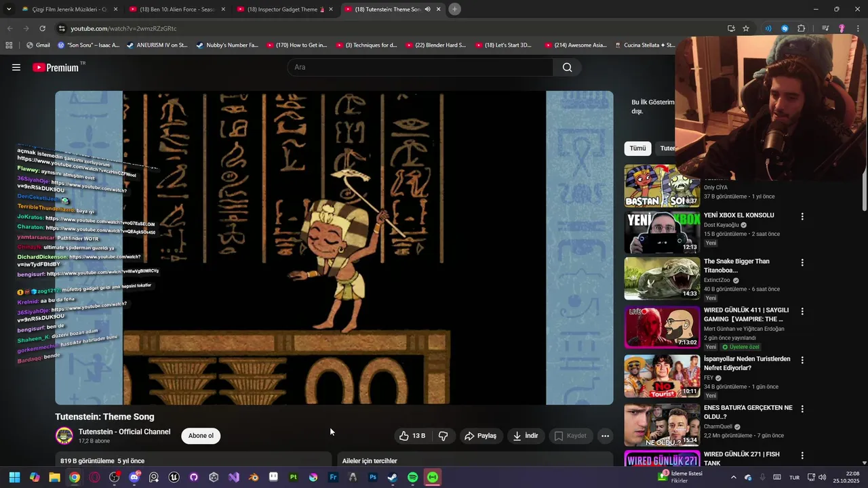Viewport: 868px width, 488px height.
Task: Mute the Tutenstein tab audio speaker icon
Action: [x=427, y=9]
